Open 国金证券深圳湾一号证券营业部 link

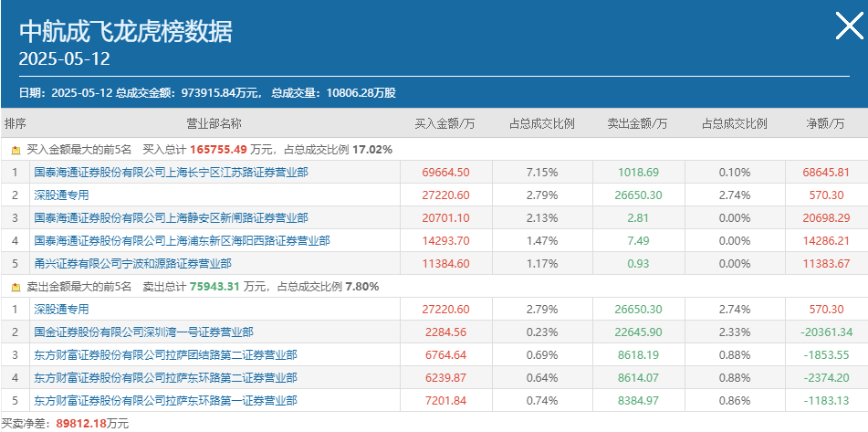click(144, 332)
